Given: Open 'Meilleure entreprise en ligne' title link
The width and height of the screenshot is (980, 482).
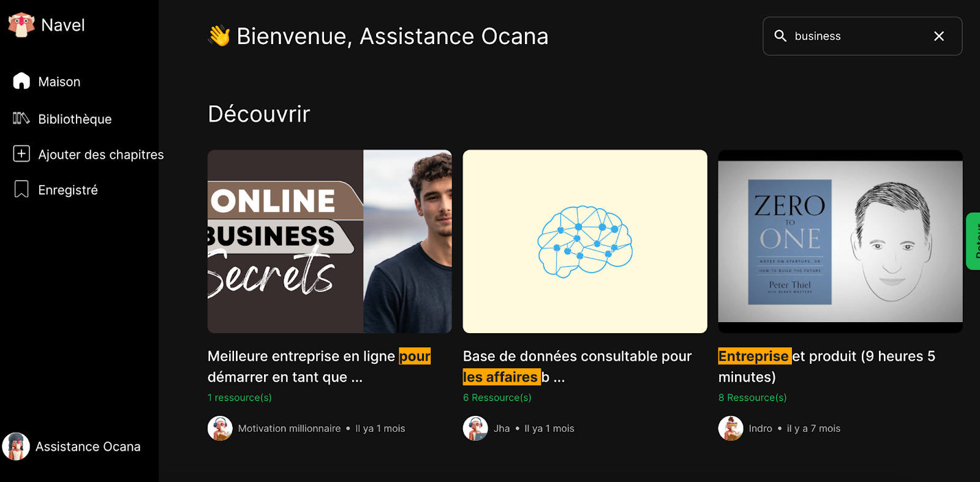Looking at the screenshot, I should [319, 366].
